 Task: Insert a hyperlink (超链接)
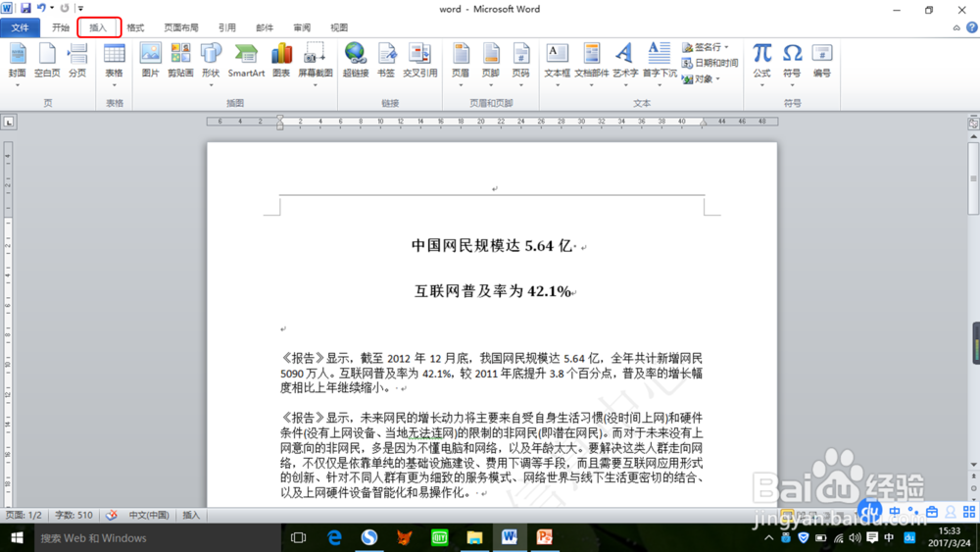[x=356, y=61]
